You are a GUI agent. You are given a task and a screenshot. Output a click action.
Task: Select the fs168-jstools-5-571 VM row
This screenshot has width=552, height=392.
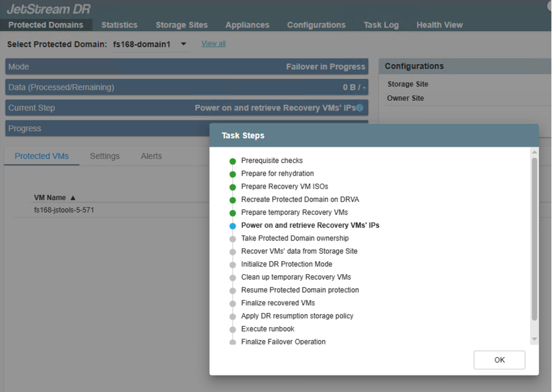pos(64,210)
